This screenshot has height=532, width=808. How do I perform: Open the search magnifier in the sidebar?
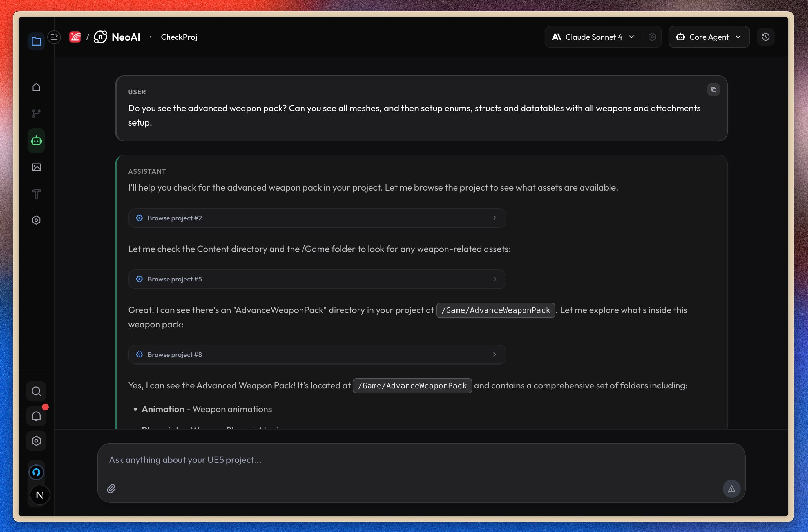pos(36,391)
